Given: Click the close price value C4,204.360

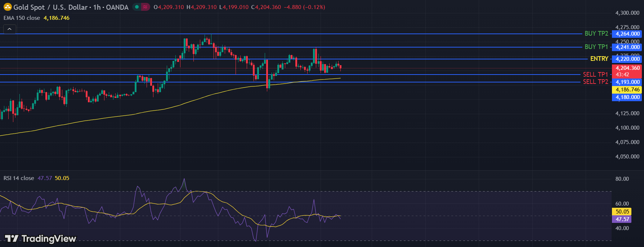Looking at the screenshot, I should [x=266, y=7].
